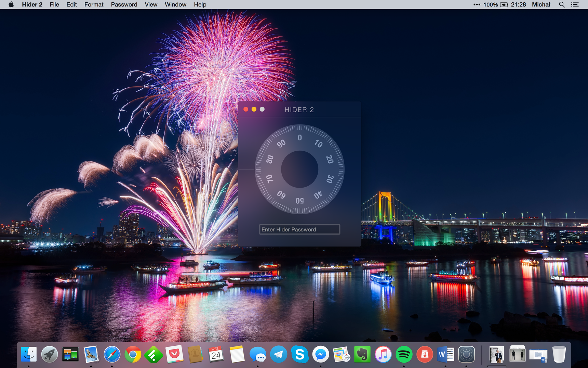
Task: Open the View menu
Action: coord(151,4)
